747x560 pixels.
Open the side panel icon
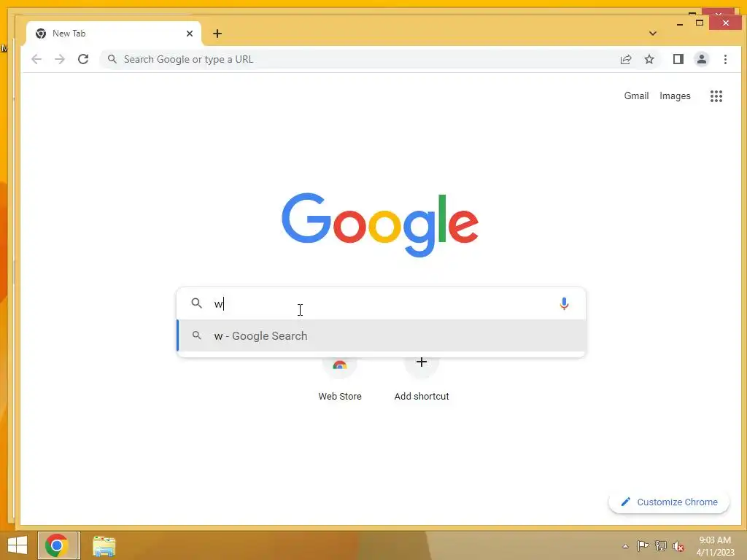click(678, 59)
